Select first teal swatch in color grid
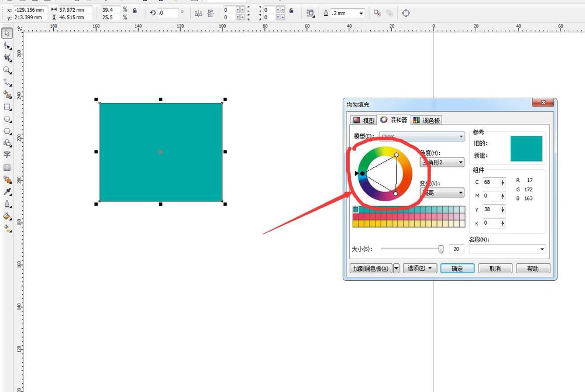 point(356,209)
